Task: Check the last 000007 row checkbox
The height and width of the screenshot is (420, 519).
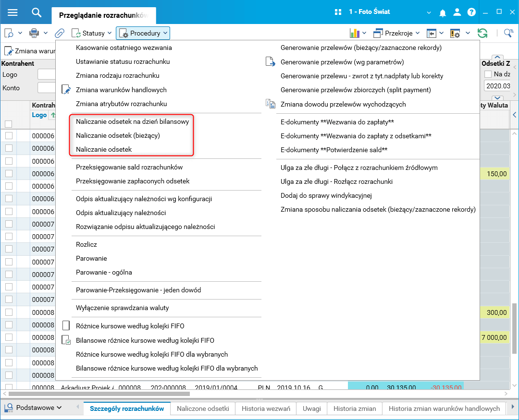Action: coord(9,300)
